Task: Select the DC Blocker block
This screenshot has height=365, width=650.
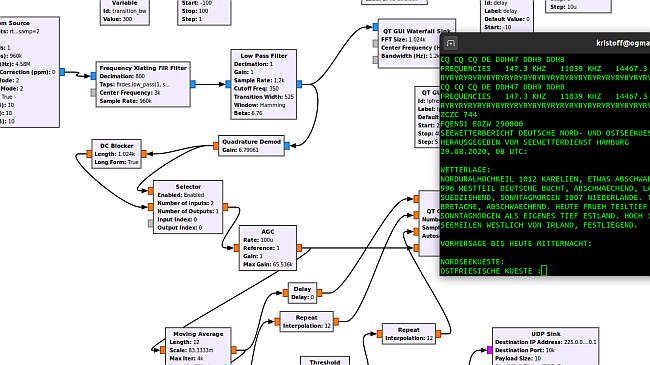Action: coord(116,154)
